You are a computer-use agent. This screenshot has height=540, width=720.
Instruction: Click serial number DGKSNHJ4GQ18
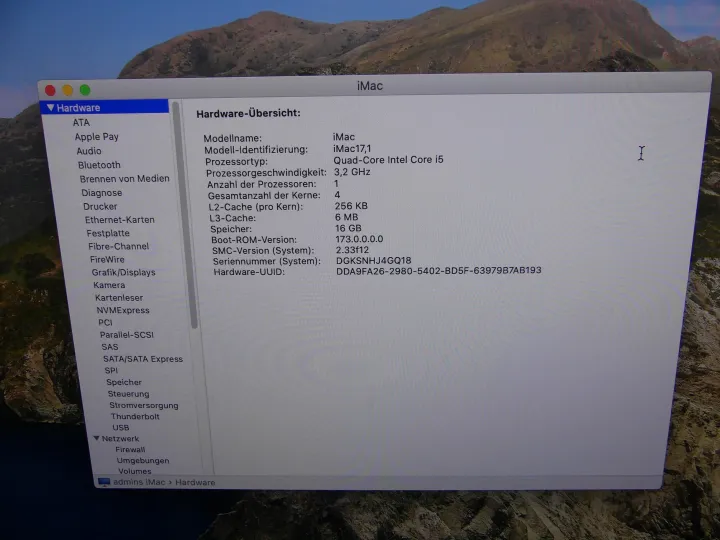(374, 261)
